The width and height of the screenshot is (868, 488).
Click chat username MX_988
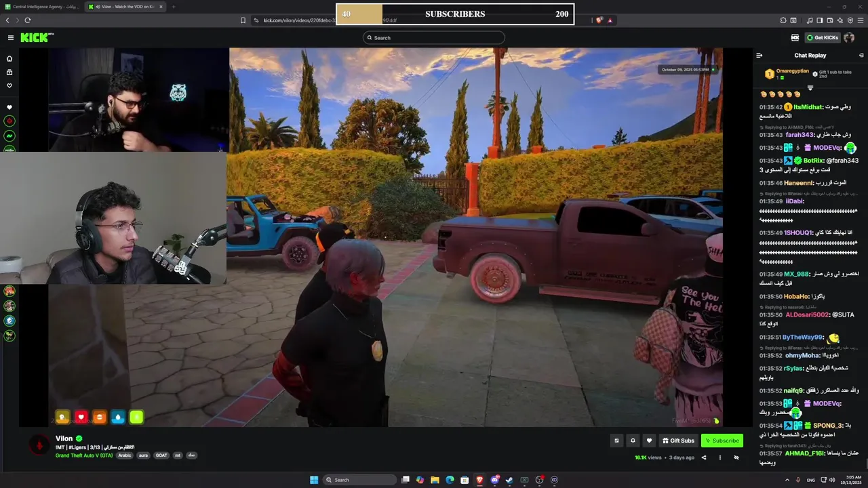point(796,274)
